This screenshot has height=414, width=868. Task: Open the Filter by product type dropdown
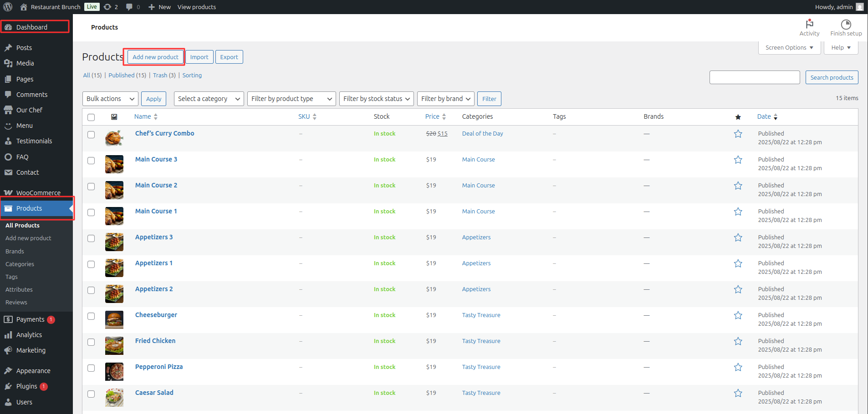click(291, 99)
